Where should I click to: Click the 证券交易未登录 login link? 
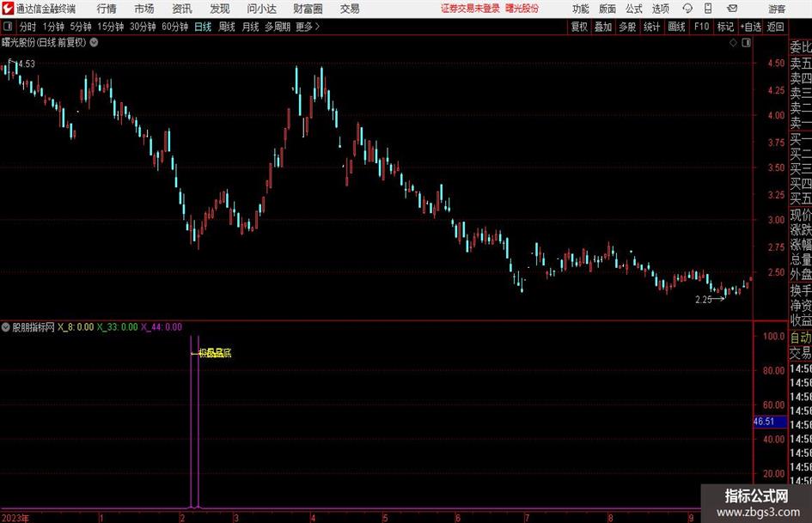(470, 9)
